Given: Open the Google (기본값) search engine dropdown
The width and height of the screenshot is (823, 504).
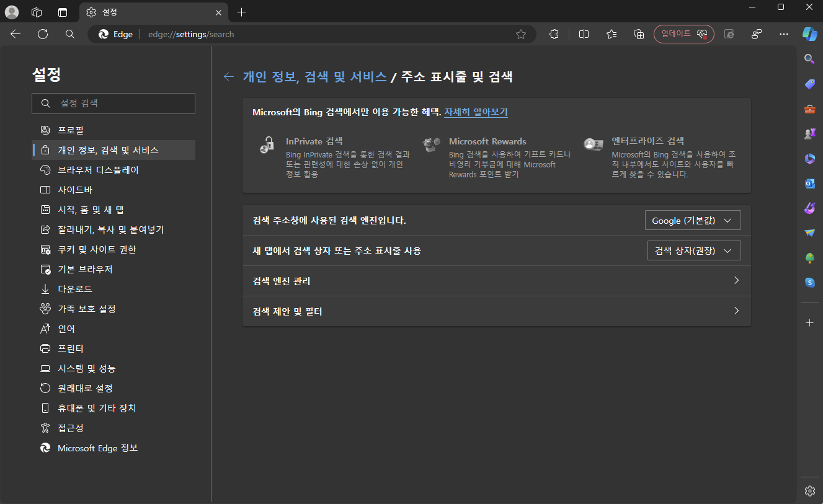Looking at the screenshot, I should (693, 220).
